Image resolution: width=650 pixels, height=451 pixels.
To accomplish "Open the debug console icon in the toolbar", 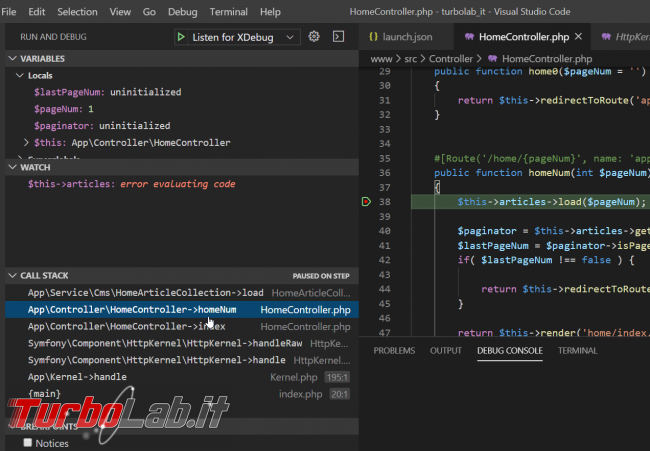I will 338,36.
